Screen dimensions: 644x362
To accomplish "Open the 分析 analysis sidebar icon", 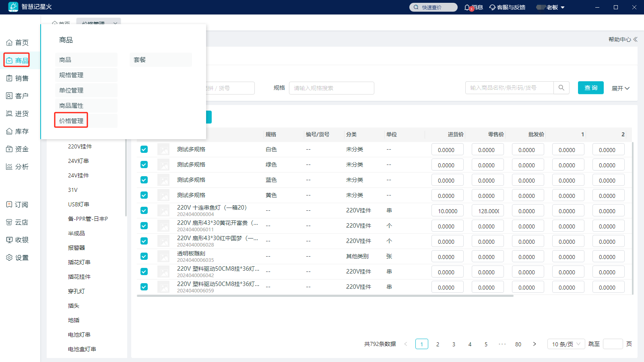I will tap(9, 167).
